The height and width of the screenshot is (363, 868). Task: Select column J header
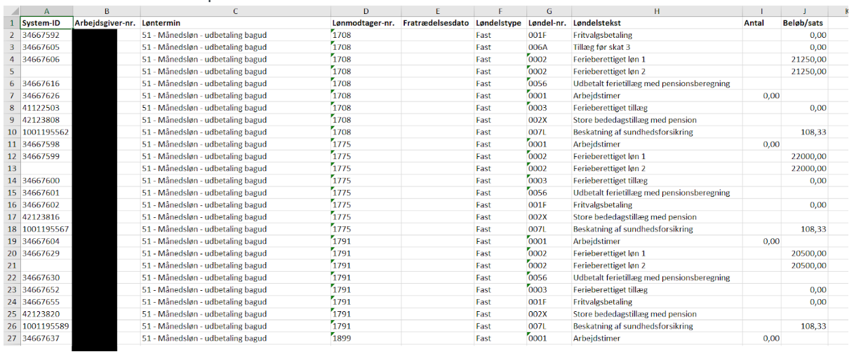coord(804,11)
